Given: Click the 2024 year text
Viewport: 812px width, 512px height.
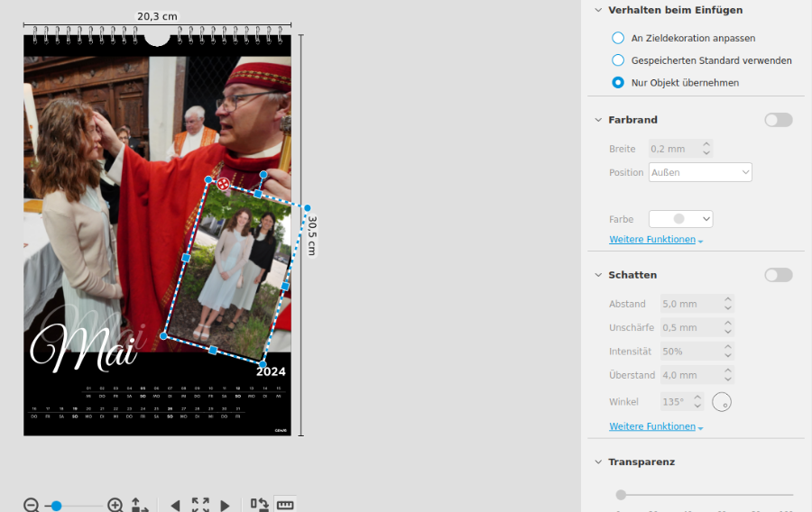Looking at the screenshot, I should (x=271, y=371).
